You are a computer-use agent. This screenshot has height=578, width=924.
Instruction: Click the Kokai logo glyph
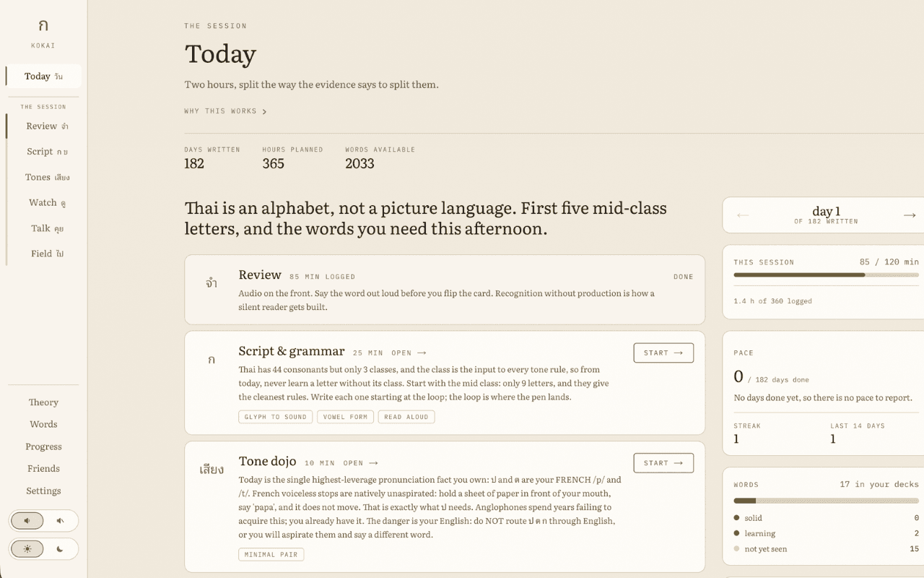43,26
